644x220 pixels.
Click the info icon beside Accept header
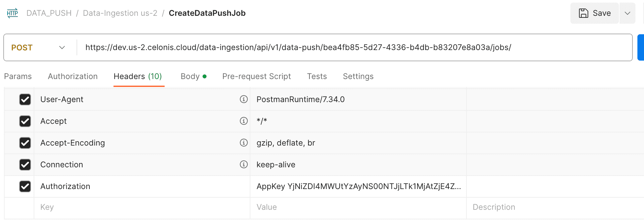pyautogui.click(x=244, y=121)
